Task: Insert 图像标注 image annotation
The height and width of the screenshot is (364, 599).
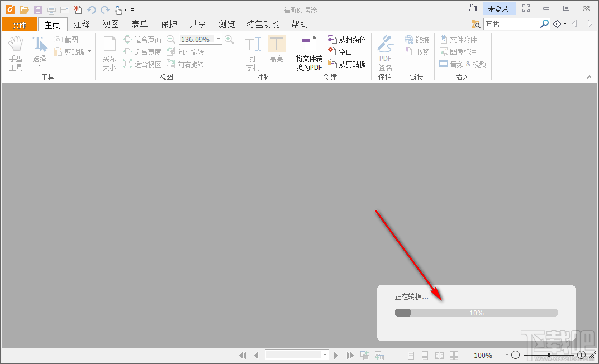Action: pyautogui.click(x=463, y=51)
